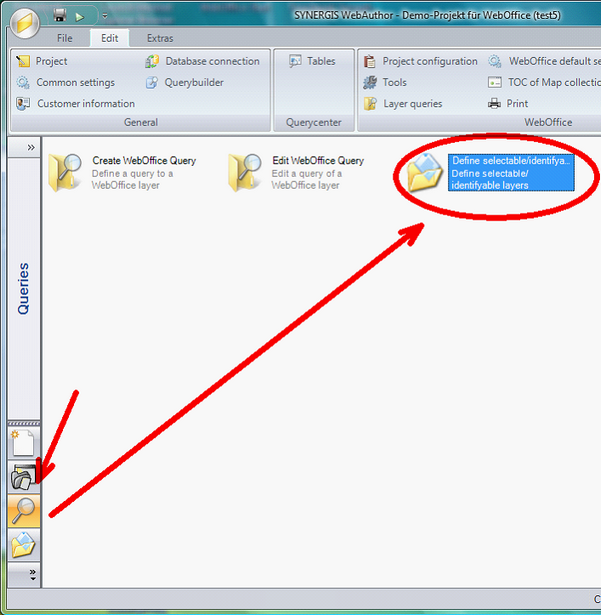Open Customer information
This screenshot has width=601, height=615.
click(86, 104)
